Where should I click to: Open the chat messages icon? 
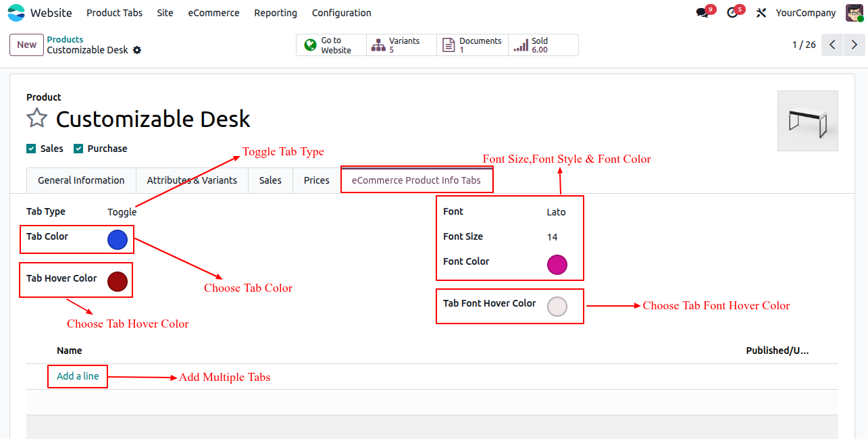(703, 13)
